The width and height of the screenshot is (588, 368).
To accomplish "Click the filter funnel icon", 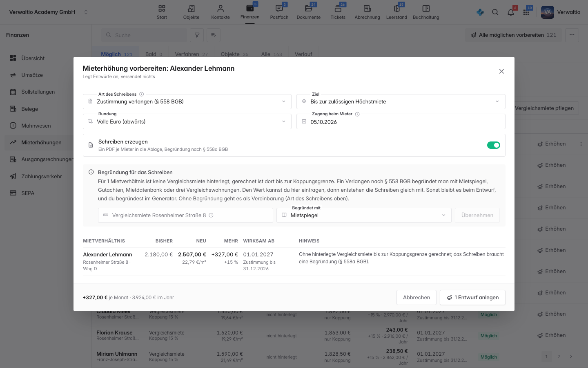I will [197, 35].
